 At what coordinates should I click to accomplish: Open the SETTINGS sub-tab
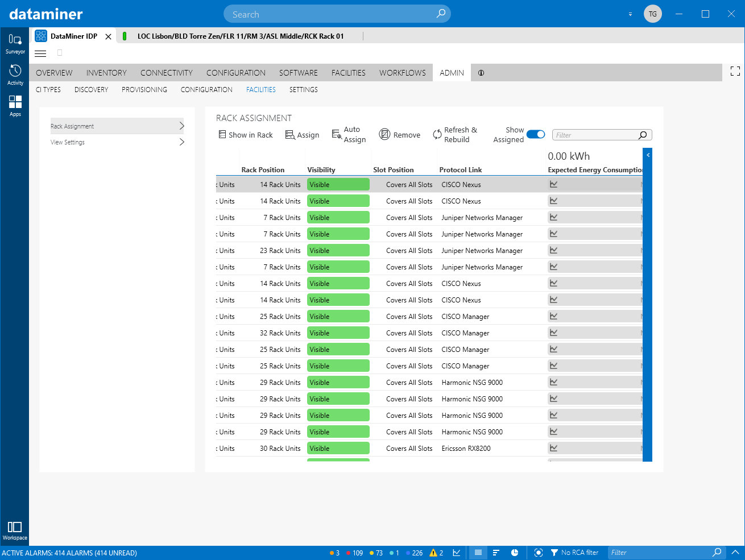click(304, 90)
